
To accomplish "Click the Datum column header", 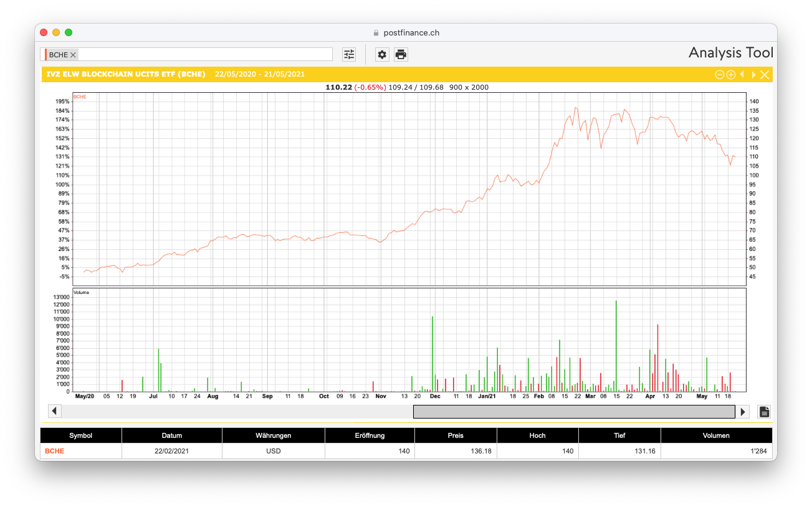I will tap(171, 435).
